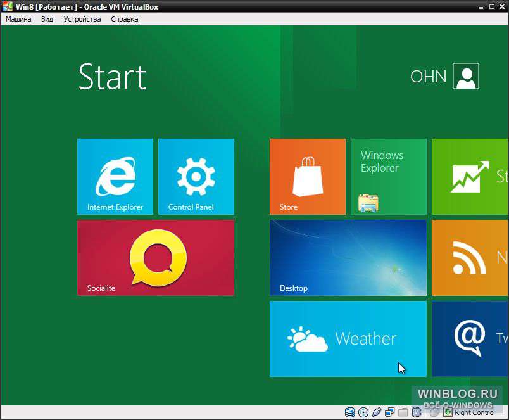Click the keyboard capture arrow icon
The height and width of the screenshot is (420, 509).
(x=448, y=412)
